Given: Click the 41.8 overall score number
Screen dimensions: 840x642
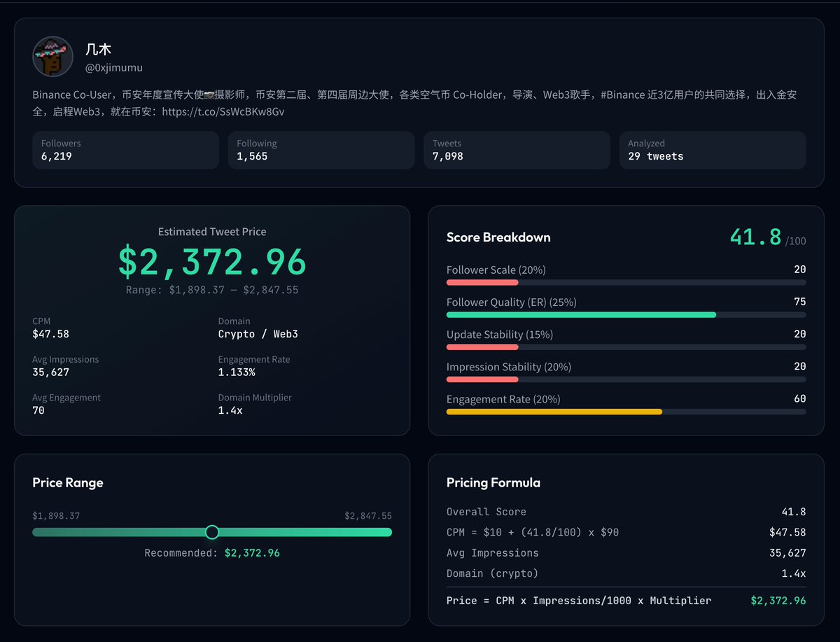Looking at the screenshot, I should [x=755, y=237].
